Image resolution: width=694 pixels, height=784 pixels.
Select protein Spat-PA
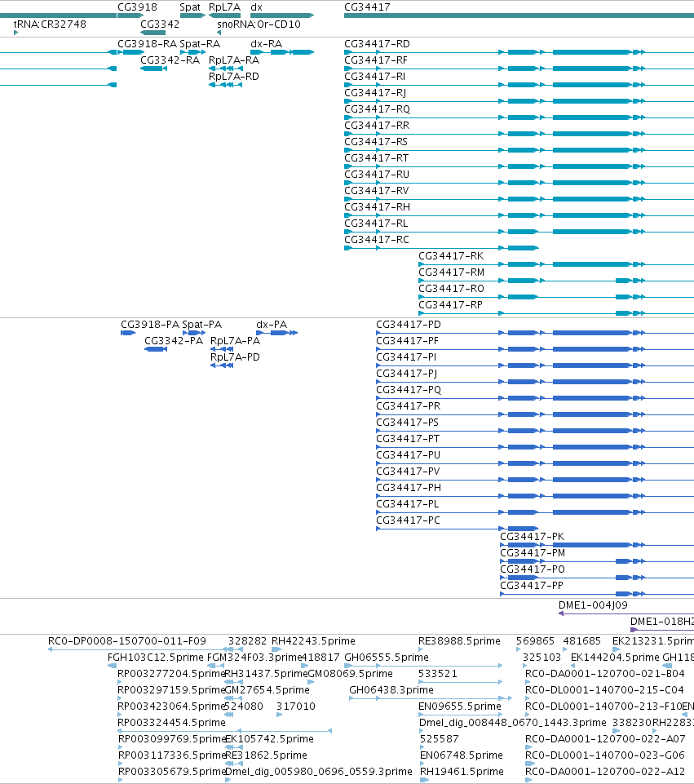tap(202, 325)
